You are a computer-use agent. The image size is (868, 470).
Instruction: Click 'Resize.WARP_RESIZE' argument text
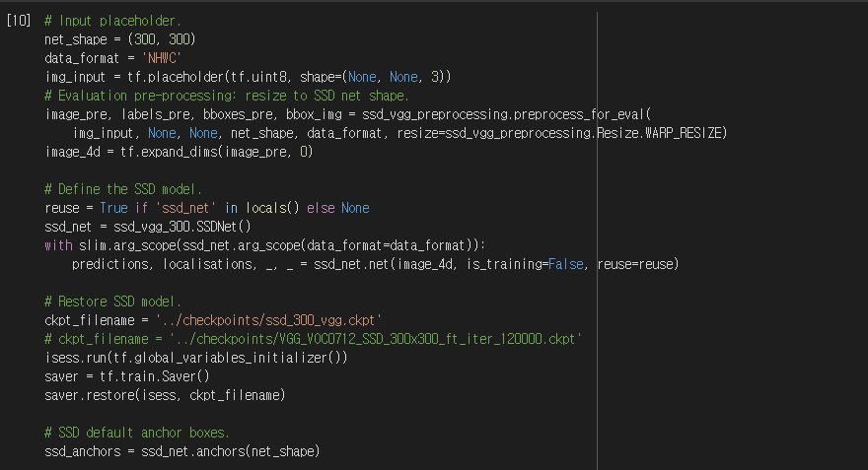pos(659,133)
